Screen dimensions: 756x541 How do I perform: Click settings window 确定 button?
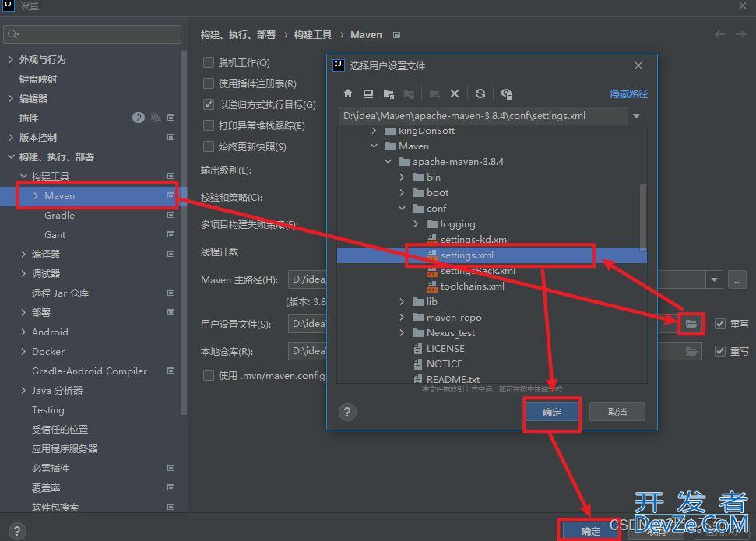tap(591, 531)
